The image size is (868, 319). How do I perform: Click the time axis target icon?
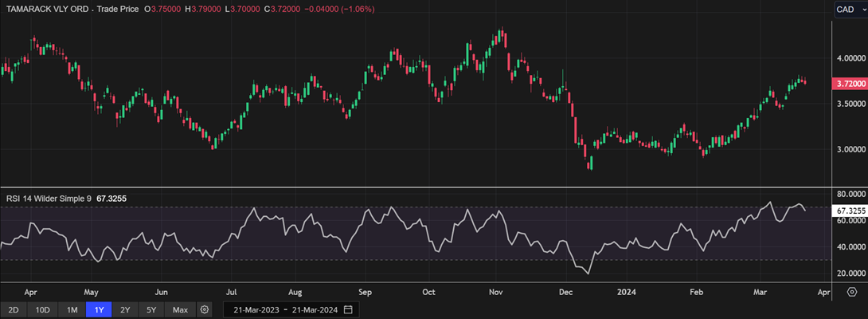[851, 291]
